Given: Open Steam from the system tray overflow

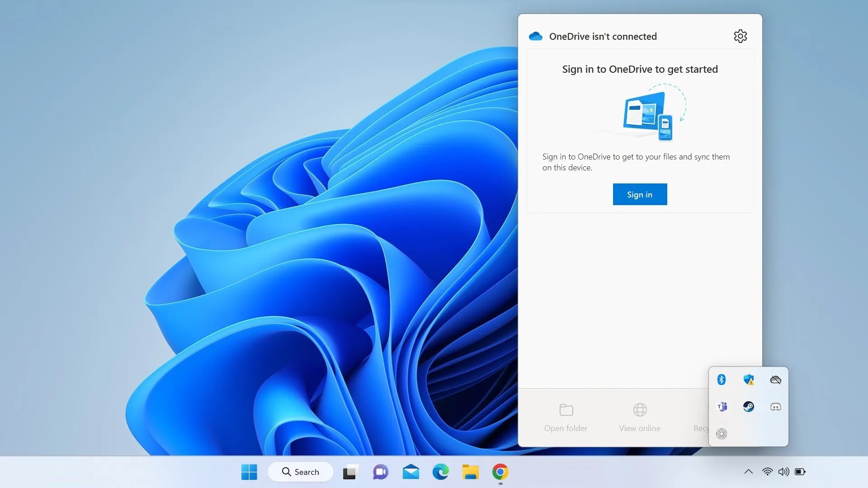Looking at the screenshot, I should 749,407.
